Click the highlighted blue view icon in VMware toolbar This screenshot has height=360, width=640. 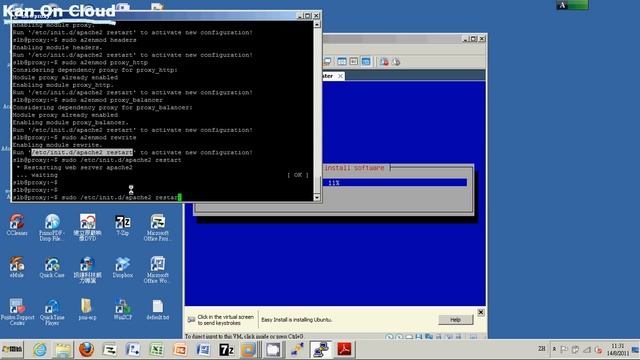(x=366, y=62)
